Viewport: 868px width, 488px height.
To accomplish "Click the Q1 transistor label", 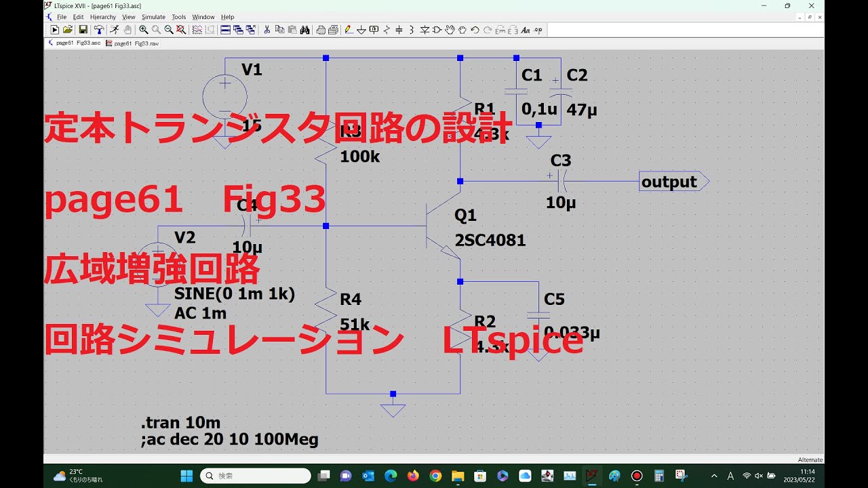I will 466,216.
